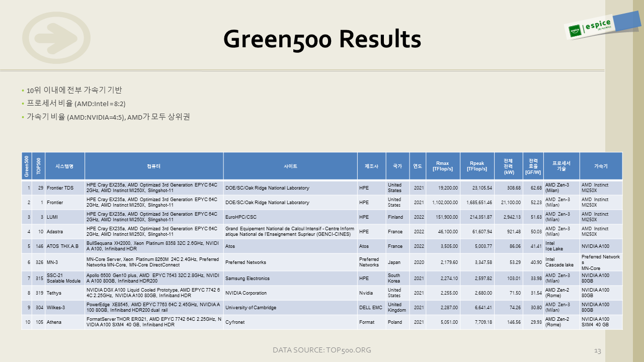Select the "Green500 Results" slide title
This screenshot has width=644, height=362.
click(x=322, y=39)
